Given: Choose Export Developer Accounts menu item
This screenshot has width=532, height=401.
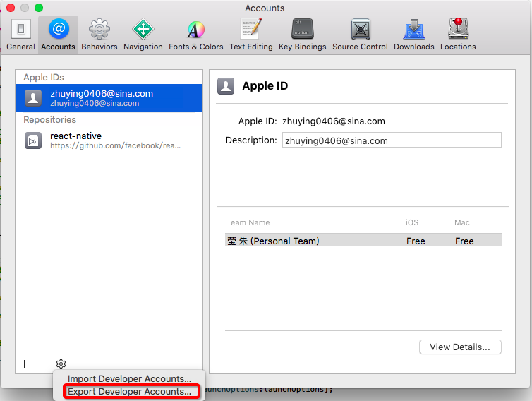Looking at the screenshot, I should click(x=129, y=391).
